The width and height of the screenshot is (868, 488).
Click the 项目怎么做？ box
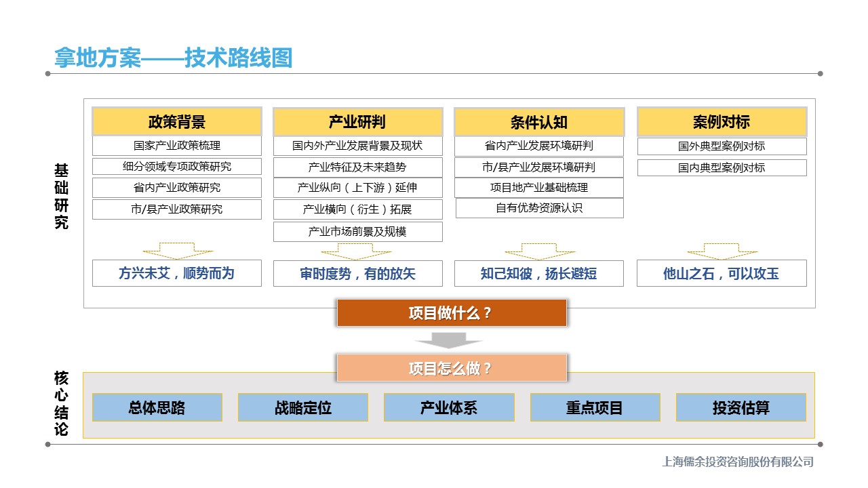[451, 368]
